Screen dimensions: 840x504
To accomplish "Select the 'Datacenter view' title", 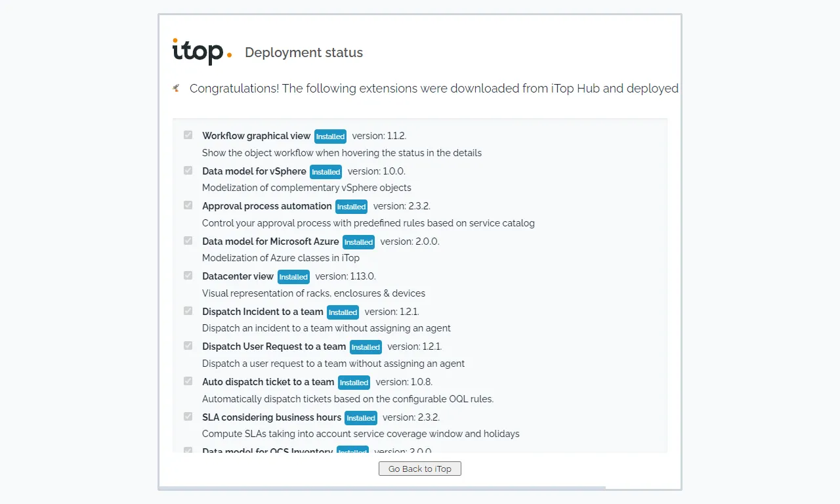I will 238,276.
